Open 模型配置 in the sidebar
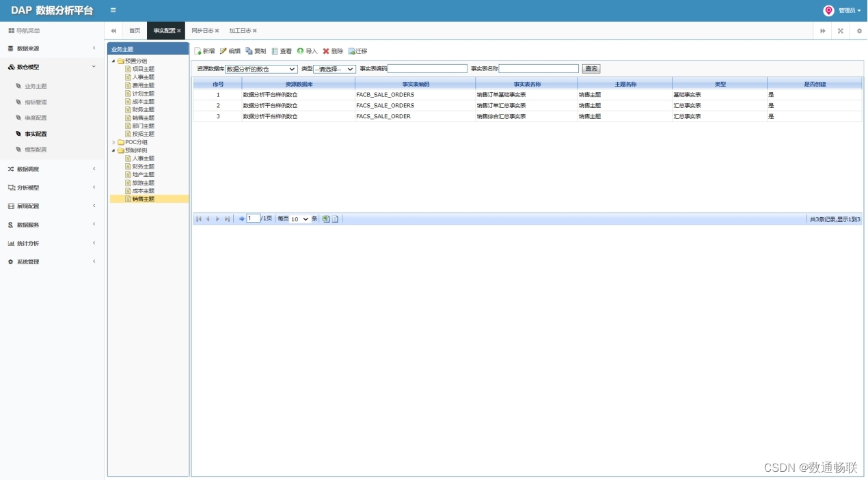The image size is (868, 480). 36,150
